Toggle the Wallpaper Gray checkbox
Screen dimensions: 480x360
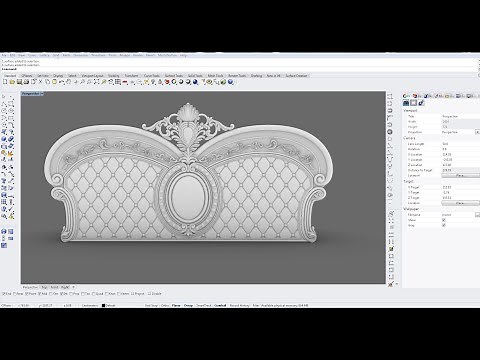click(444, 225)
